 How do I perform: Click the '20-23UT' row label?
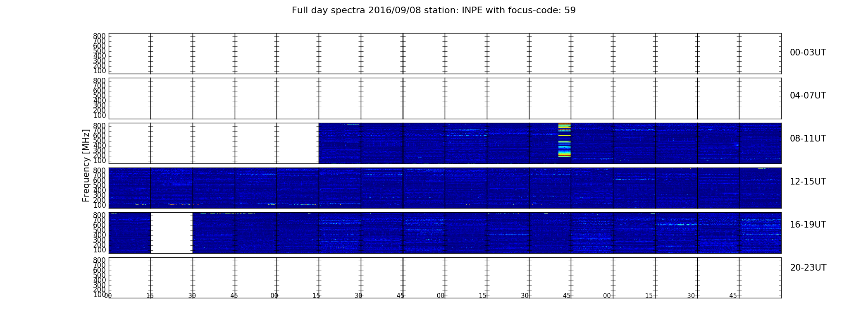coord(808,268)
